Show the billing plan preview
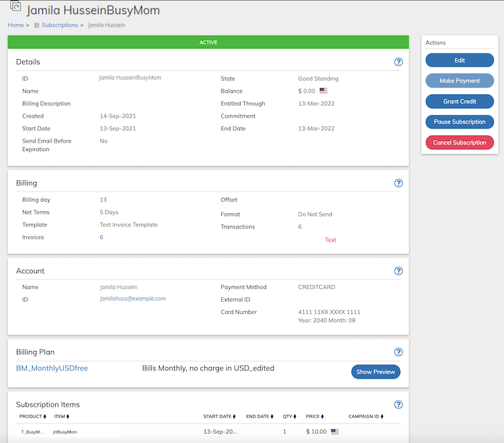 (x=376, y=372)
